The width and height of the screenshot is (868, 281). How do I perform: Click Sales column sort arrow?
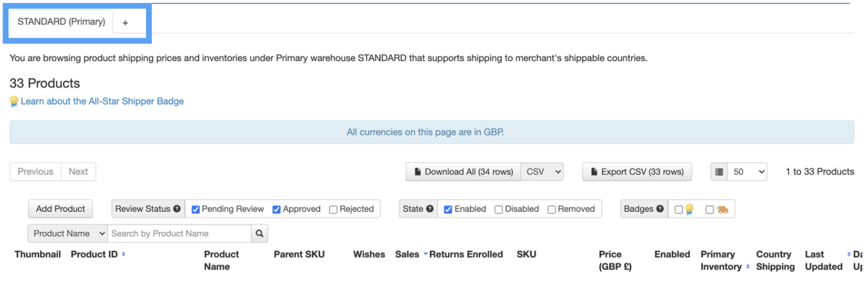(x=425, y=254)
